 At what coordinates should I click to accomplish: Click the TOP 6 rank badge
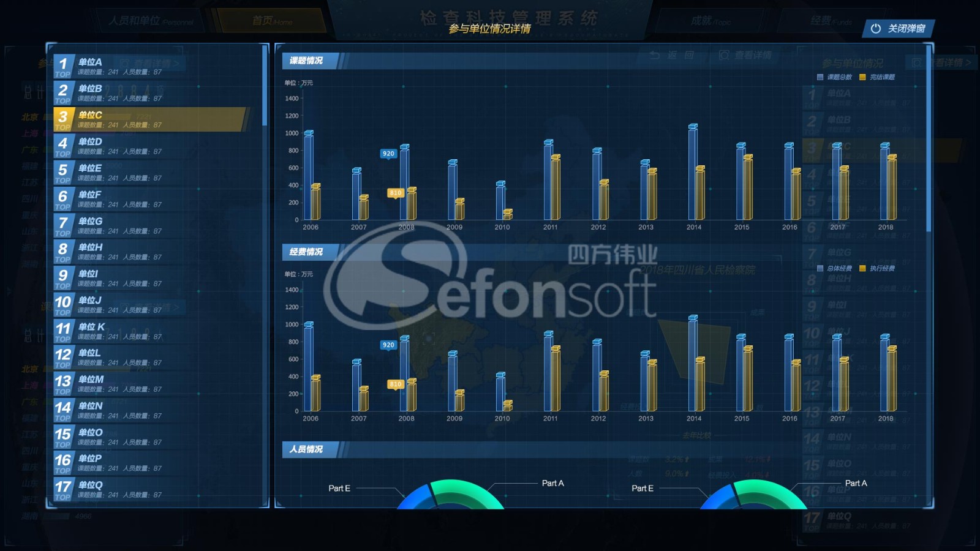63,198
